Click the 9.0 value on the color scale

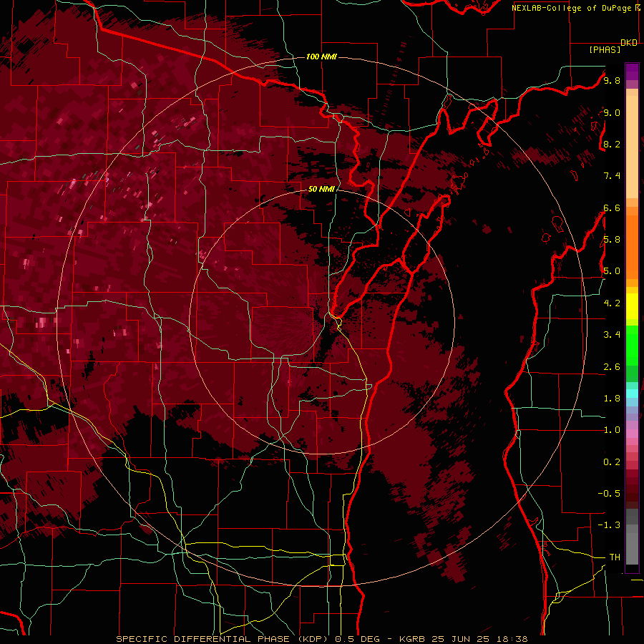point(612,112)
